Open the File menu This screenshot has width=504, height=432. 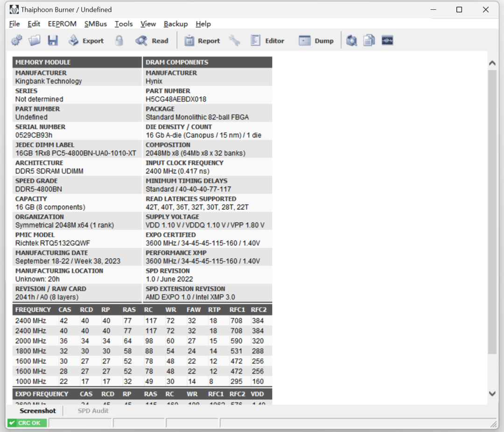[x=14, y=24]
